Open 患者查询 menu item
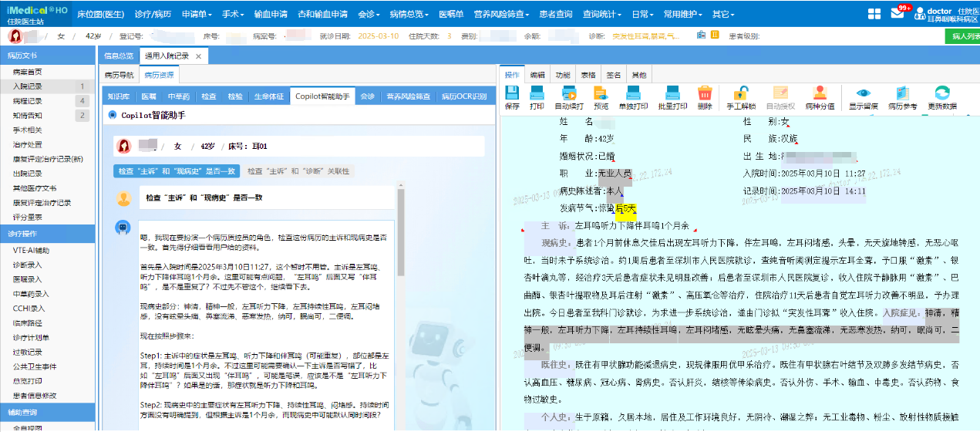Screen dimensions: 980x432 pos(555,14)
